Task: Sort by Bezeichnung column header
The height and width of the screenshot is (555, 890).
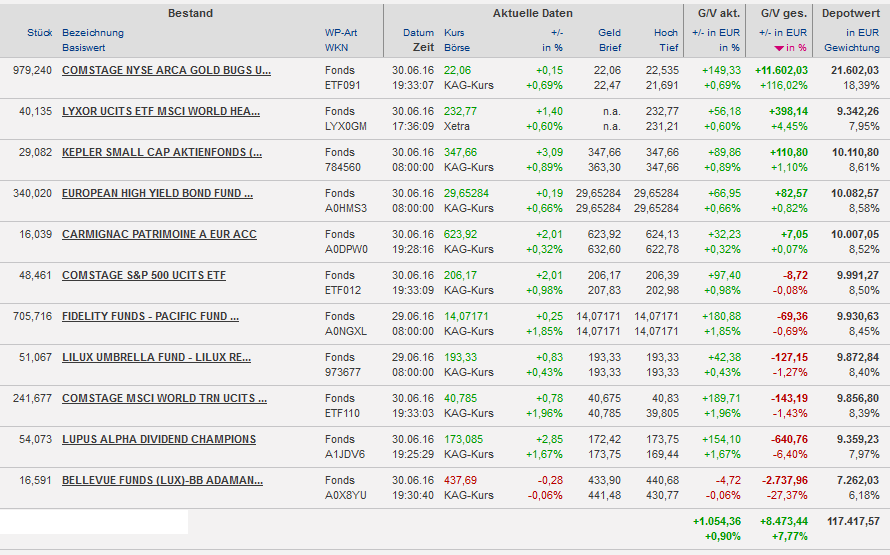Action: click(x=92, y=33)
